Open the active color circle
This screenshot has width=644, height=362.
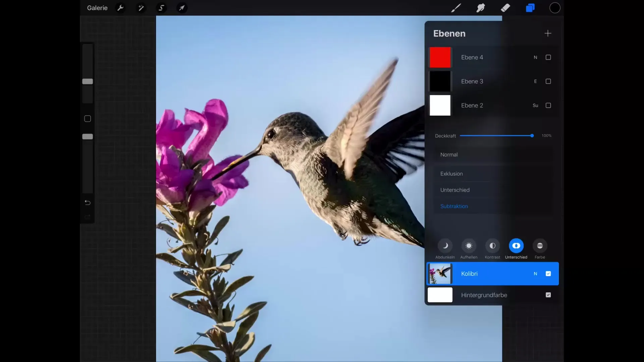coord(555,8)
